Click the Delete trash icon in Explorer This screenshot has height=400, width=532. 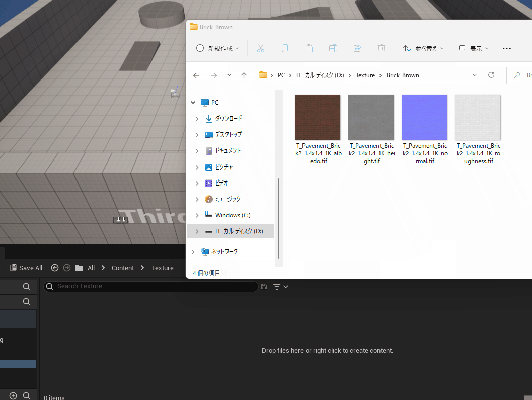(382, 48)
